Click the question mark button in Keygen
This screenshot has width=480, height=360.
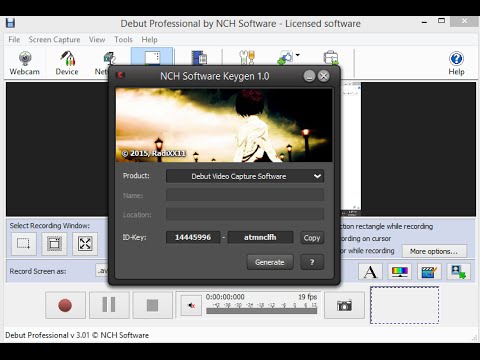312,262
